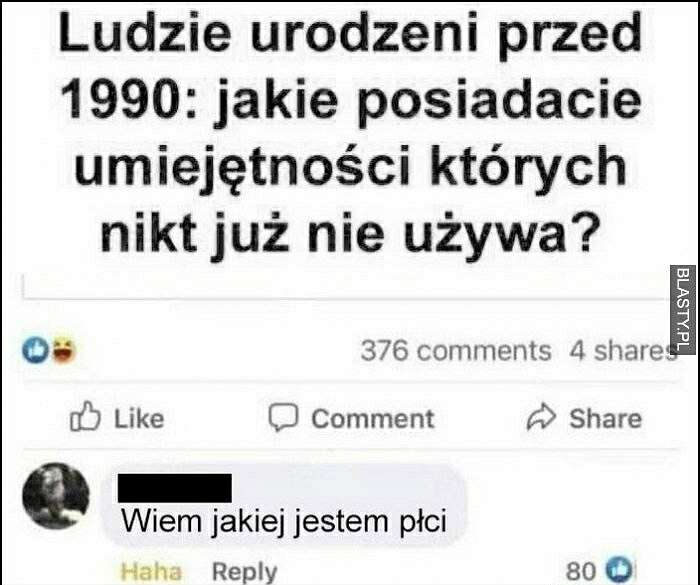Click Reply under the comment
The width and height of the screenshot is (700, 585).
pyautogui.click(x=244, y=572)
